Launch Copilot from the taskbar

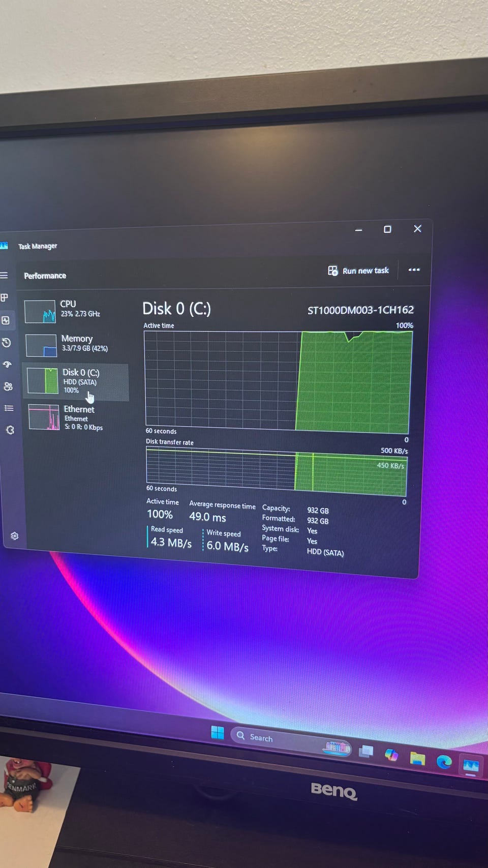pyautogui.click(x=391, y=755)
